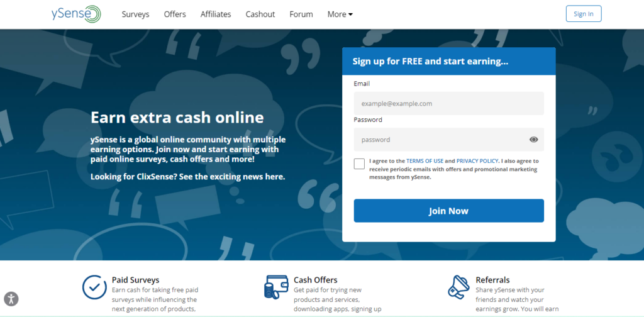Viewport: 644px width, 317px height.
Task: Go to the Offers page
Action: click(175, 14)
